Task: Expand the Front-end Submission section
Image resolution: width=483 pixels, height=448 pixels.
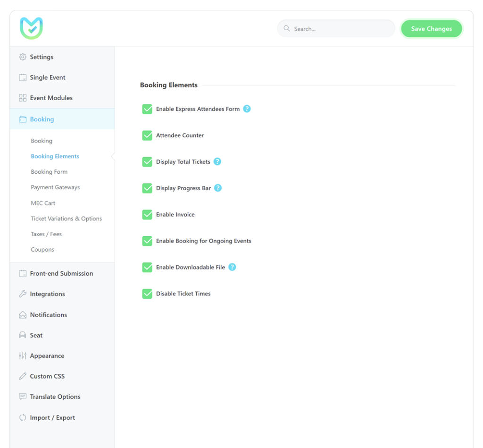Action: tap(61, 273)
